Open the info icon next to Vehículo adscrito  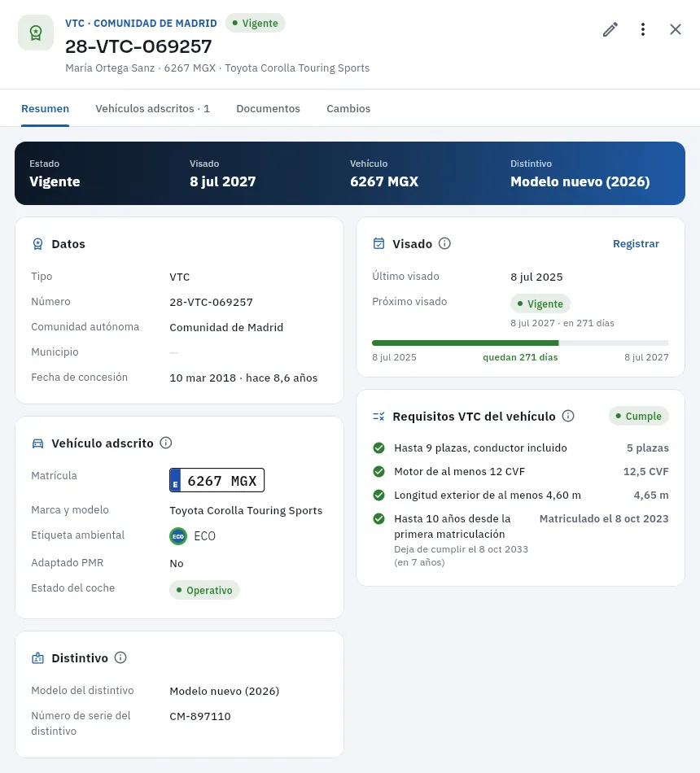pyautogui.click(x=166, y=443)
